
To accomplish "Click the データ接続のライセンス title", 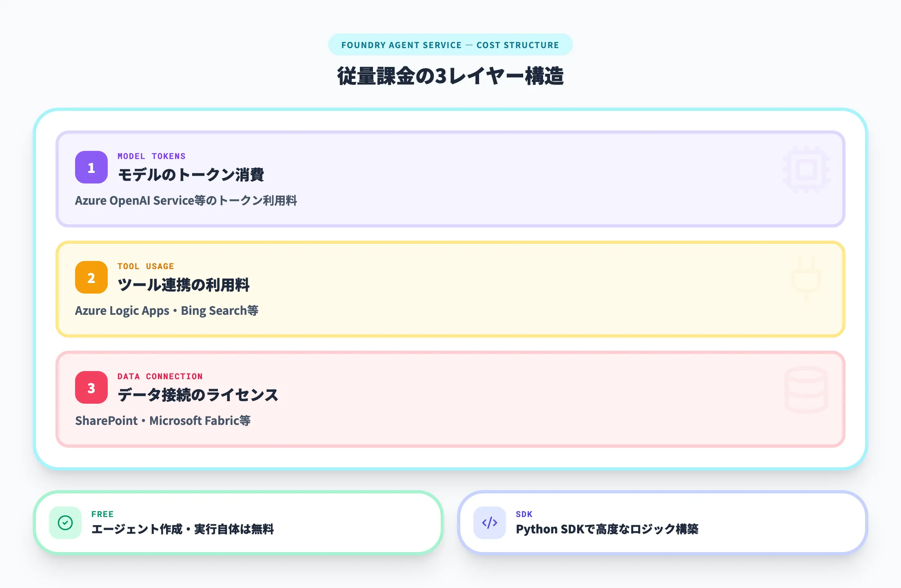I will [198, 395].
